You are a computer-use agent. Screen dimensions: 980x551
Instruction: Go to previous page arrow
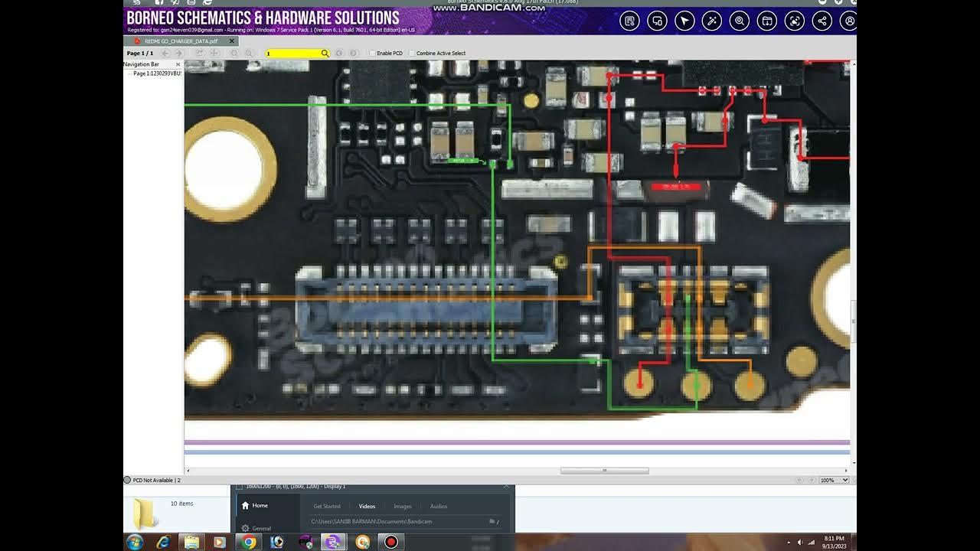(165, 54)
